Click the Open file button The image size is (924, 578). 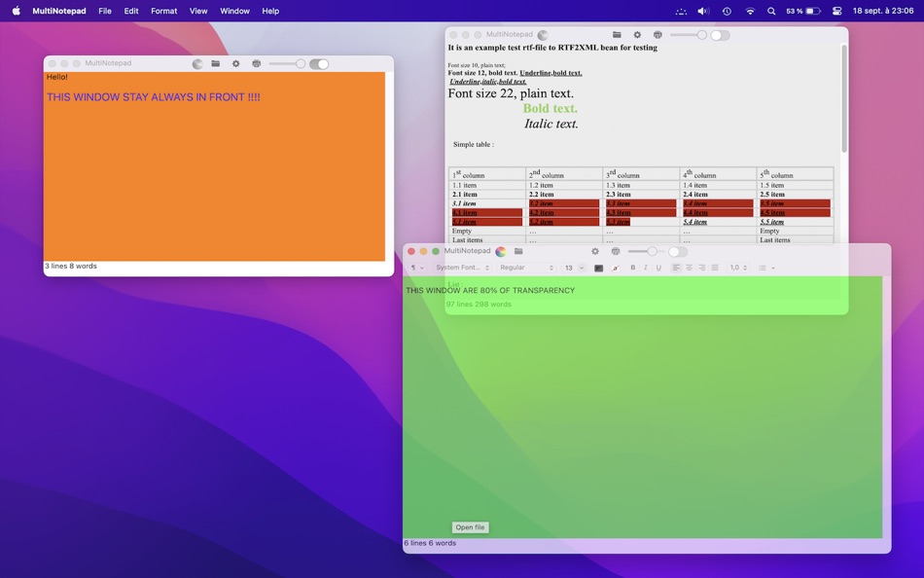tap(470, 527)
